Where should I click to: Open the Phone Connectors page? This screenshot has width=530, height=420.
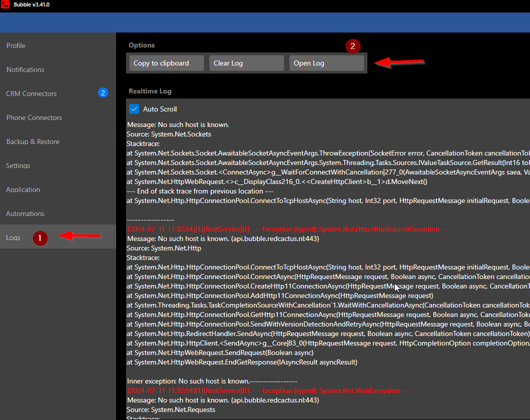pyautogui.click(x=34, y=117)
